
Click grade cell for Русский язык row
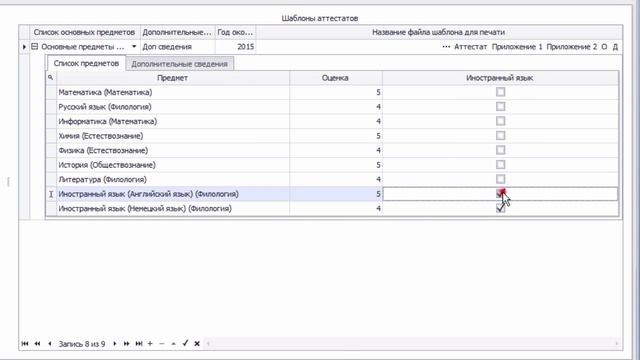[336, 107]
